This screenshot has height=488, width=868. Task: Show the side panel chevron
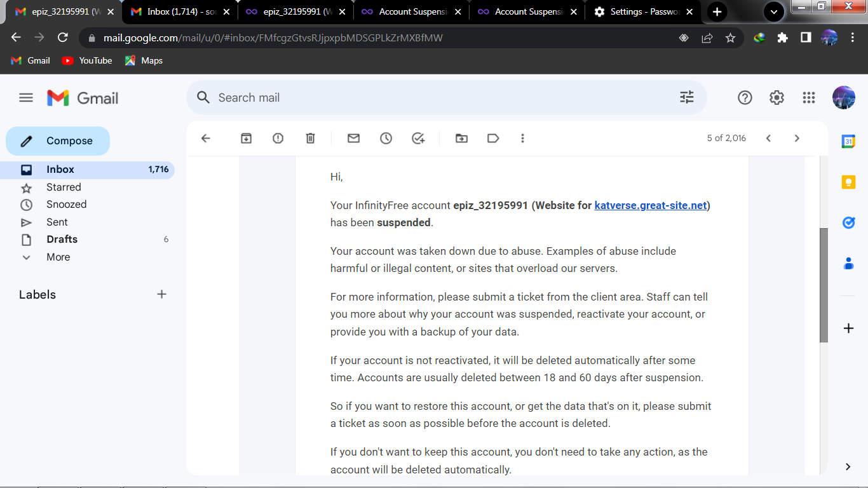(848, 466)
